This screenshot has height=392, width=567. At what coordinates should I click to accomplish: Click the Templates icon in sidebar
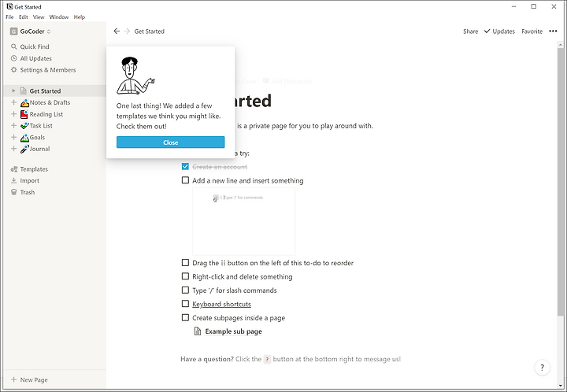tap(14, 169)
